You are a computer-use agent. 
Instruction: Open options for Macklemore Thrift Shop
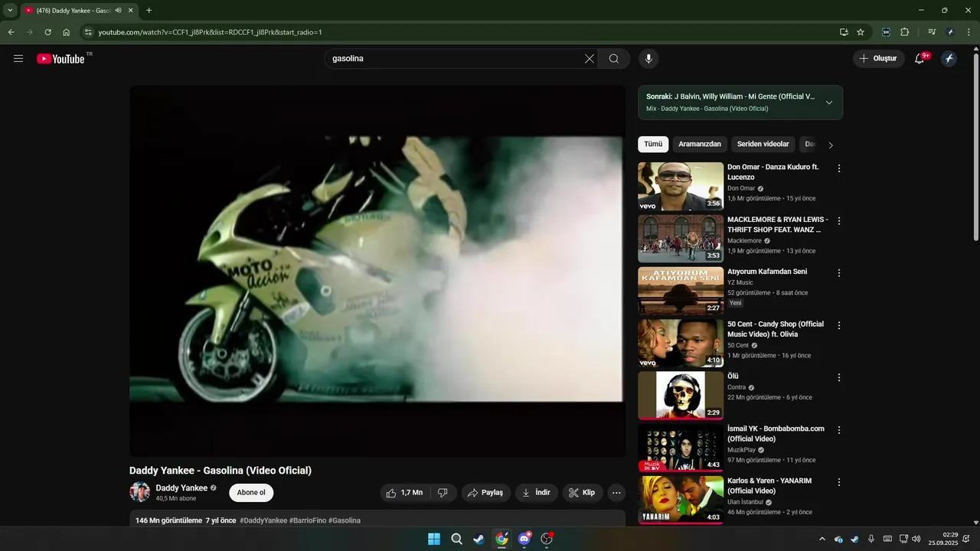click(x=839, y=221)
